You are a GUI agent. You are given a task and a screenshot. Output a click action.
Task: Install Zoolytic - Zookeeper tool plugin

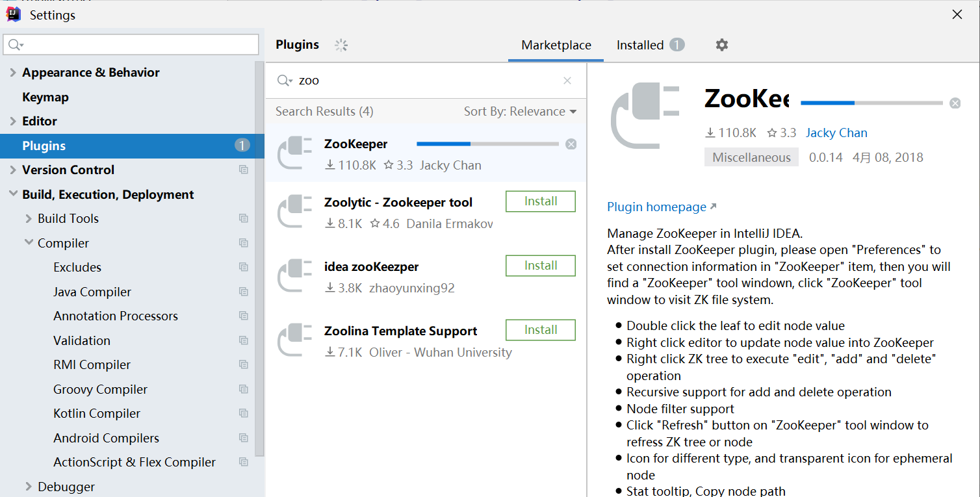click(x=541, y=201)
